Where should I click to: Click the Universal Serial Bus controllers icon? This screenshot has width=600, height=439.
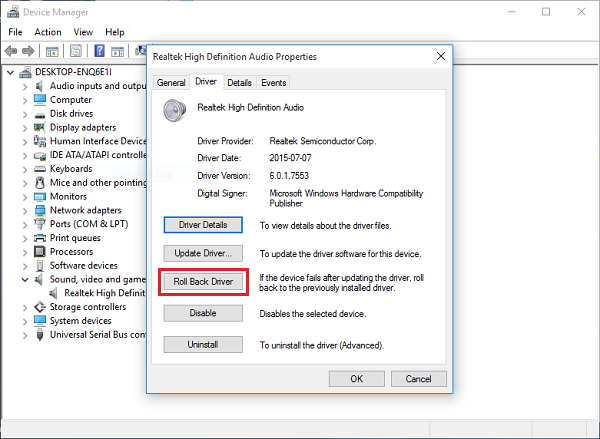pyautogui.click(x=40, y=335)
